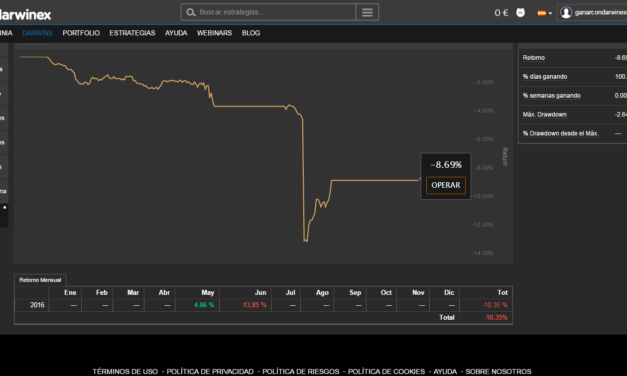Open the SOBRE NOSOTROS footer link
The width and height of the screenshot is (627, 376).
pos(498,372)
